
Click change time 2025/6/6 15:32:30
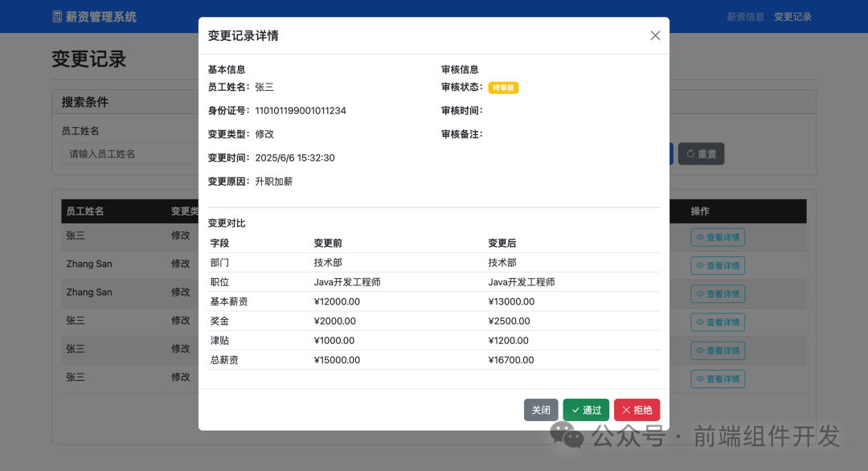295,158
